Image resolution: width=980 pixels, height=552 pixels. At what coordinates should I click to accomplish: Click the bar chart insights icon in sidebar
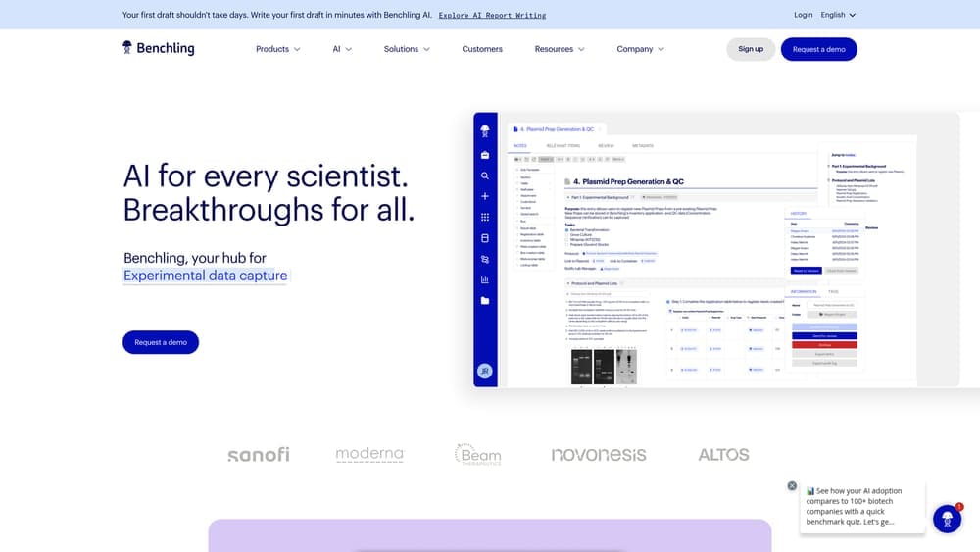pyautogui.click(x=485, y=280)
